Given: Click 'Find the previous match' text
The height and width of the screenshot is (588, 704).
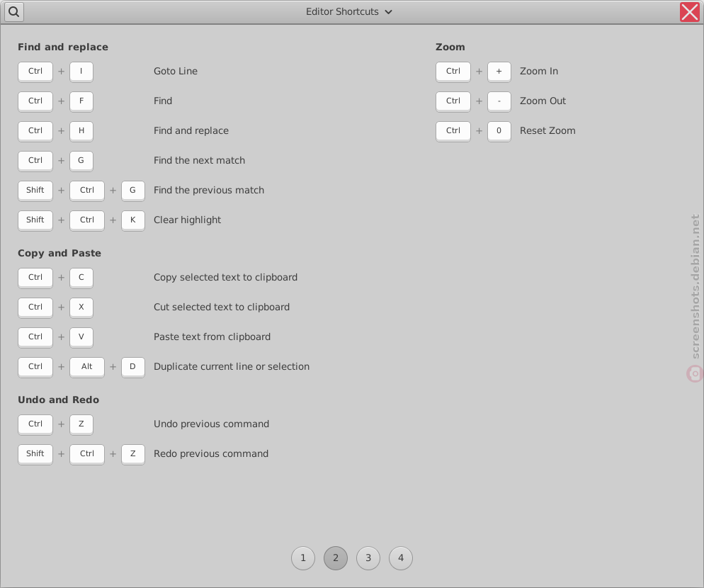Looking at the screenshot, I should point(209,190).
